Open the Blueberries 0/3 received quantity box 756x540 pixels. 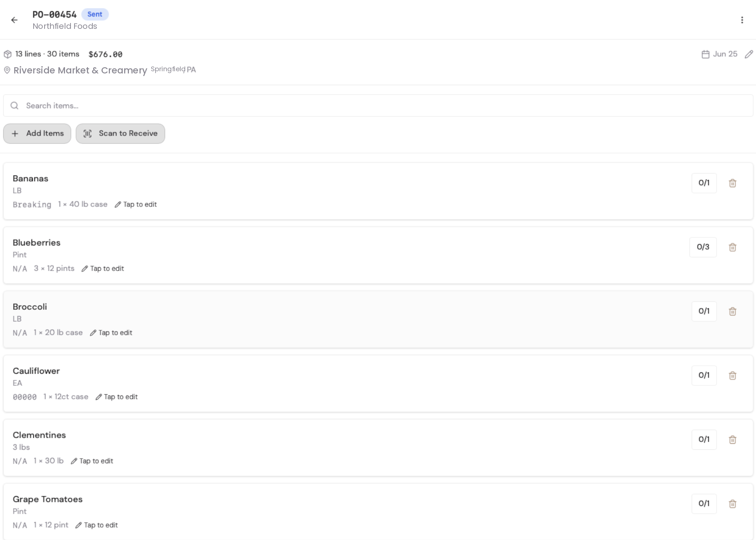tap(703, 247)
